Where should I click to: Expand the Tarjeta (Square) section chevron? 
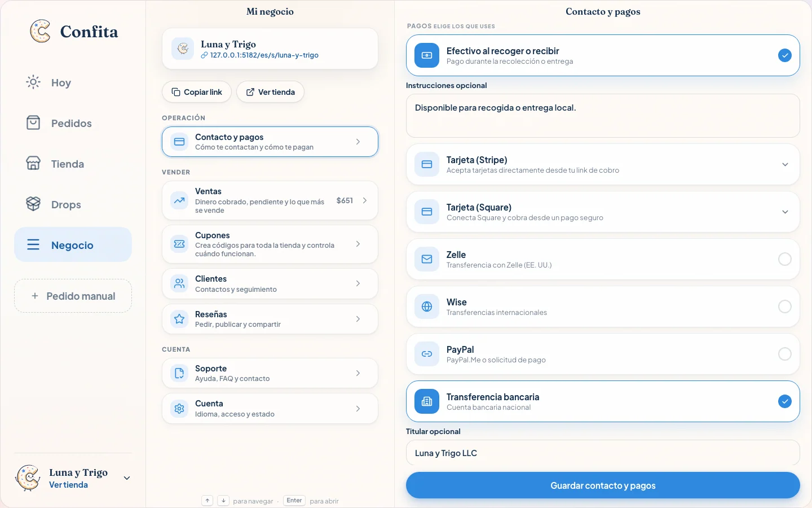(785, 212)
